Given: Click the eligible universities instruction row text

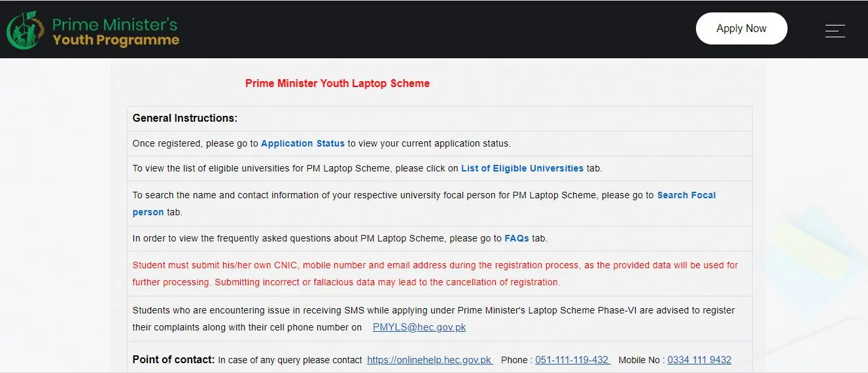Looking at the screenshot, I should pos(367,168).
